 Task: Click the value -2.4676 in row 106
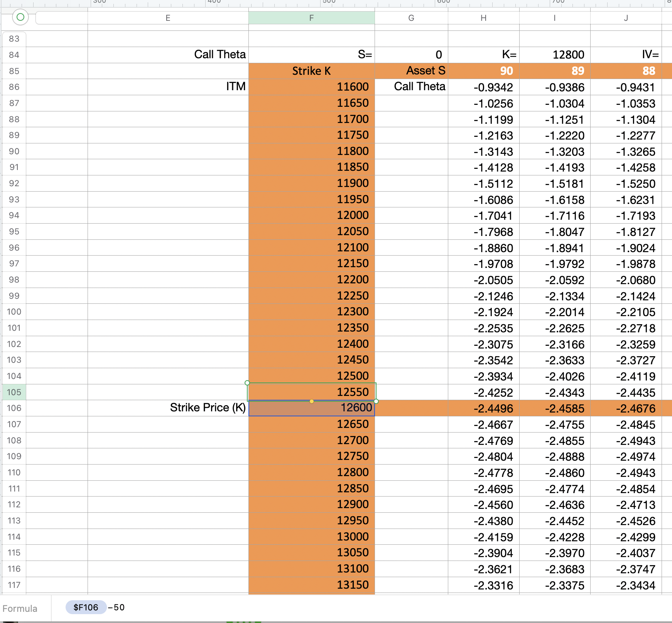(626, 408)
